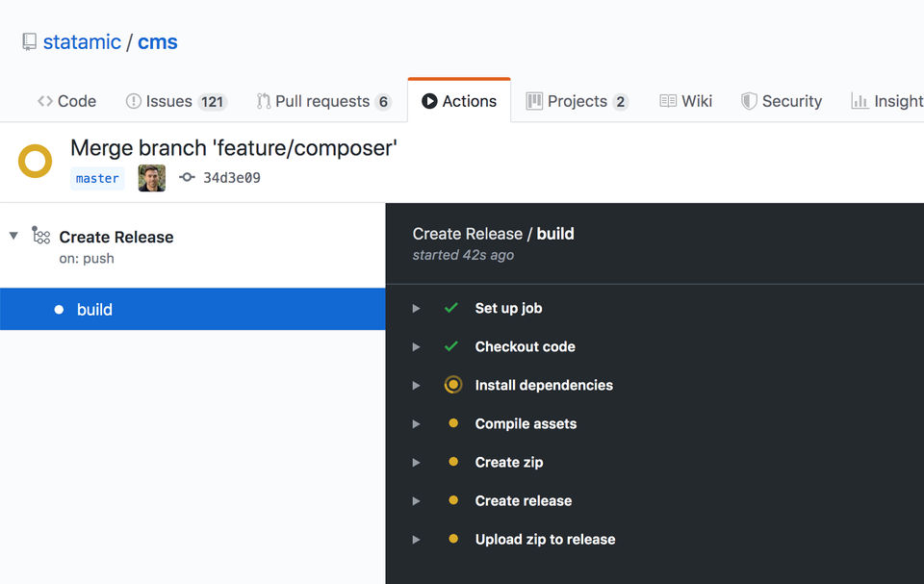Expand the Set up job step
924x584 pixels.
tap(416, 309)
